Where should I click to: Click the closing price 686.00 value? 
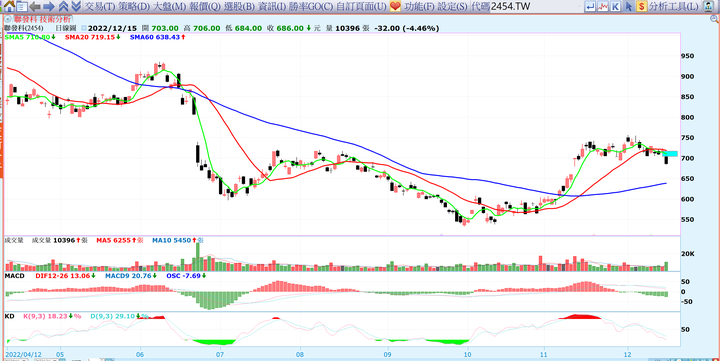click(x=290, y=28)
